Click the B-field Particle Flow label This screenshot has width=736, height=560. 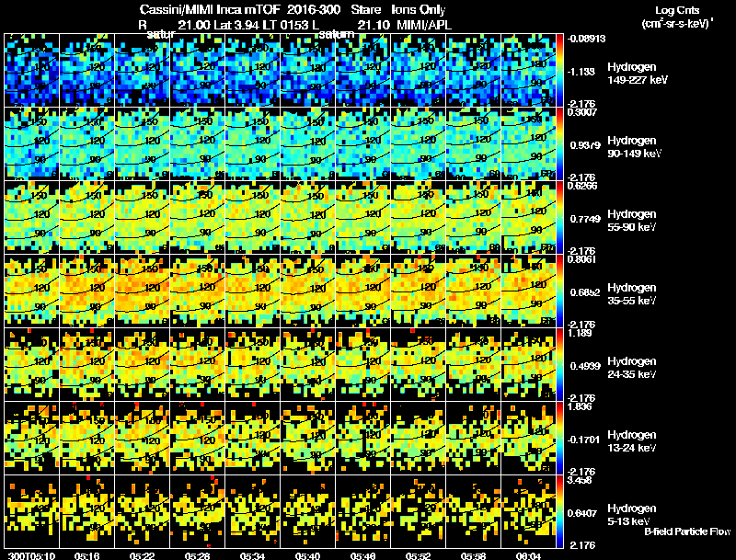pos(687,531)
